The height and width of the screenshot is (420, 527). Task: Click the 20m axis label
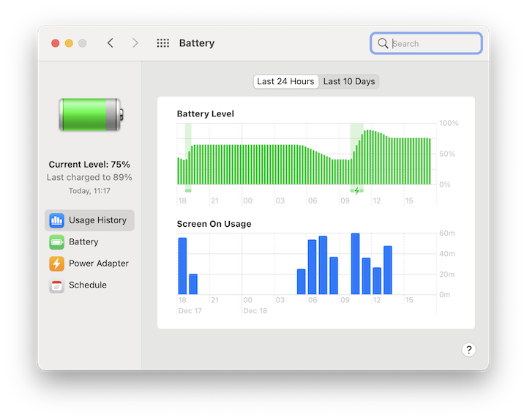point(447,274)
